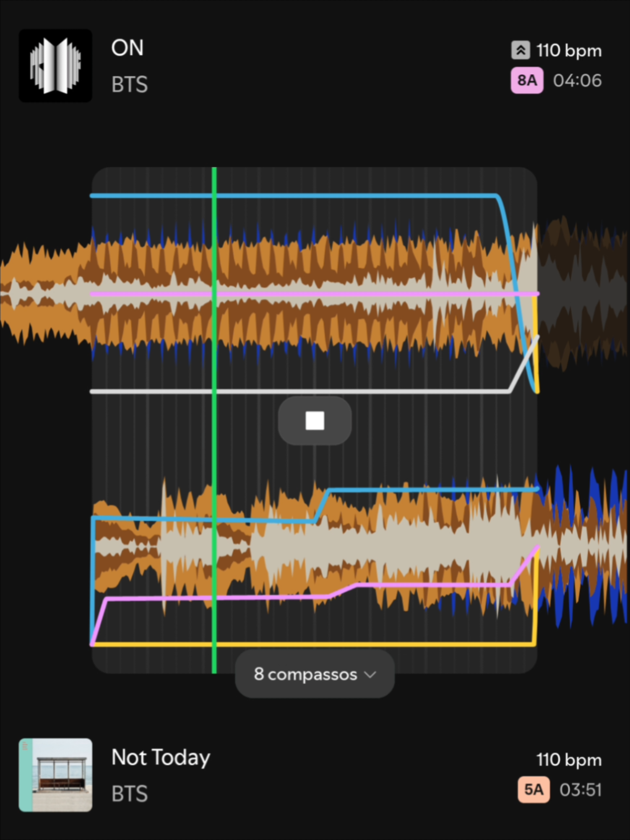Tap the 03:51 duration text
This screenshot has width=630, height=840.
coord(580,790)
